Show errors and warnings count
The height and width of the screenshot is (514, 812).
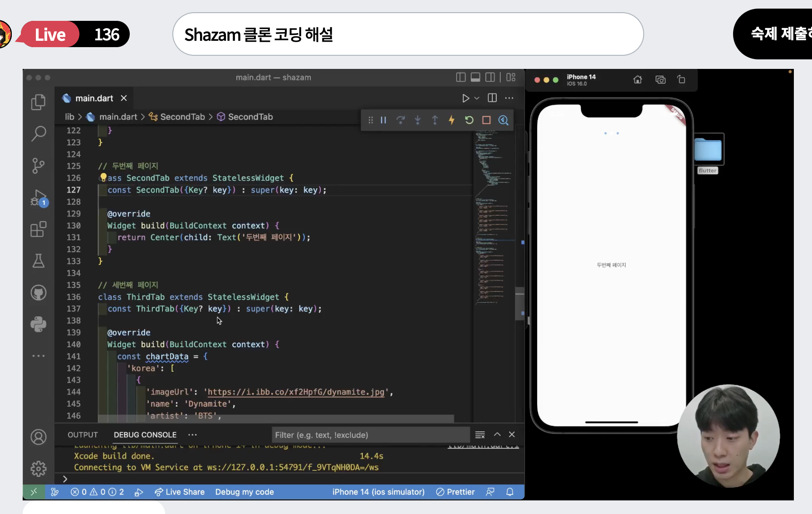point(97,492)
